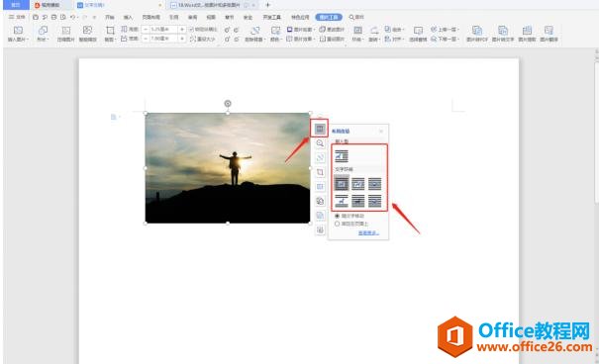Select the crop icon in picture side toolbar
Screen dimensions: 599x364
320,172
